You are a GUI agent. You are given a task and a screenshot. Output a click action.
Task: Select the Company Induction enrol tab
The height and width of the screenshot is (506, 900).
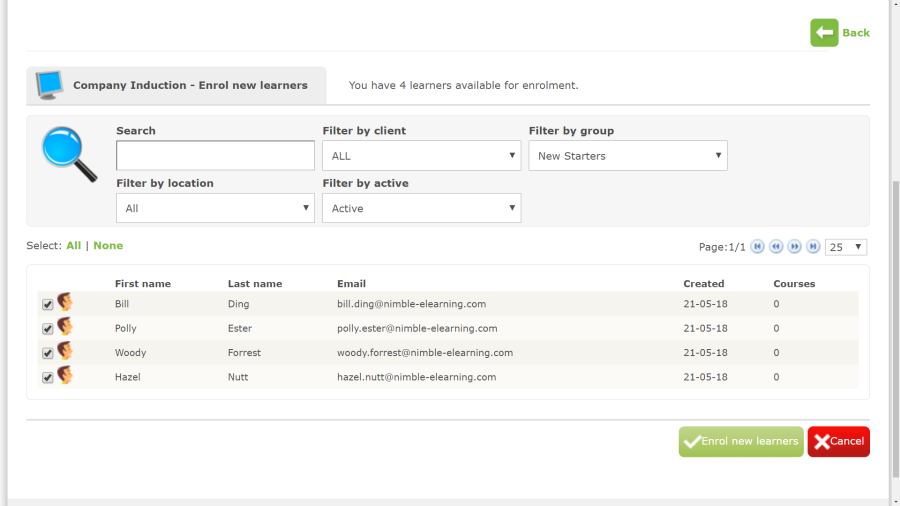click(x=176, y=86)
